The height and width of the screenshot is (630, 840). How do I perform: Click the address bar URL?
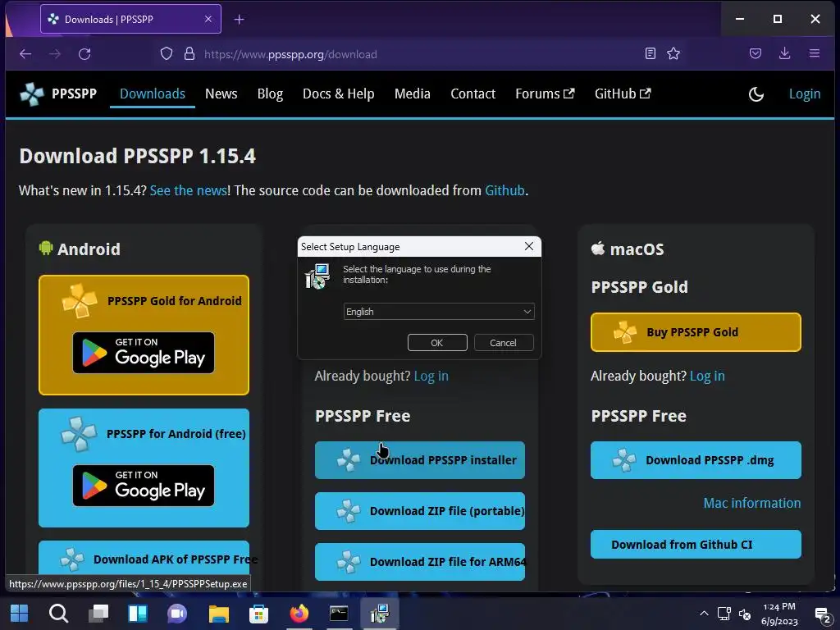290,54
